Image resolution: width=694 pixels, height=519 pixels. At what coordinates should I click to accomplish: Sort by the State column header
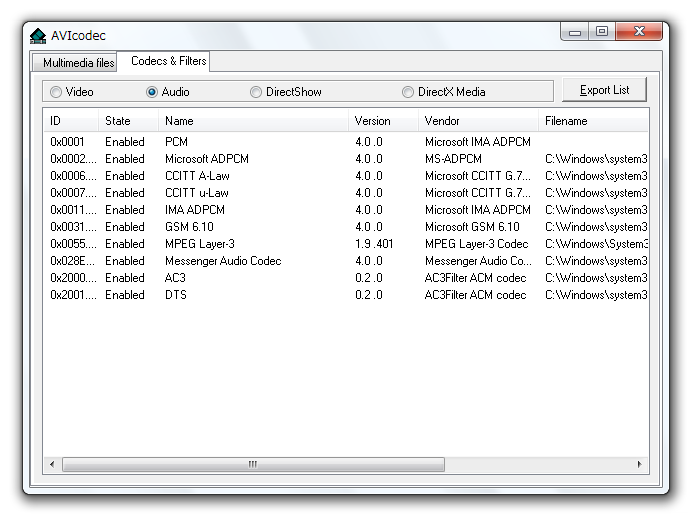(x=128, y=121)
